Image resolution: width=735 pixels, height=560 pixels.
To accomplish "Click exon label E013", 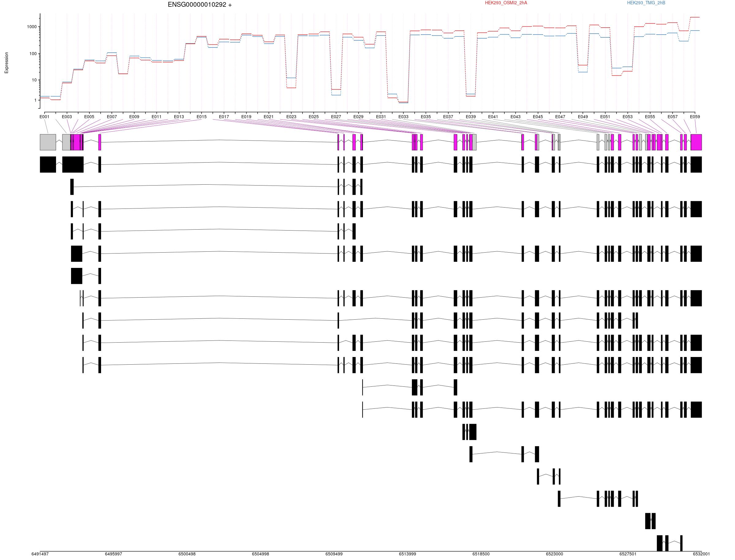I will click(179, 117).
